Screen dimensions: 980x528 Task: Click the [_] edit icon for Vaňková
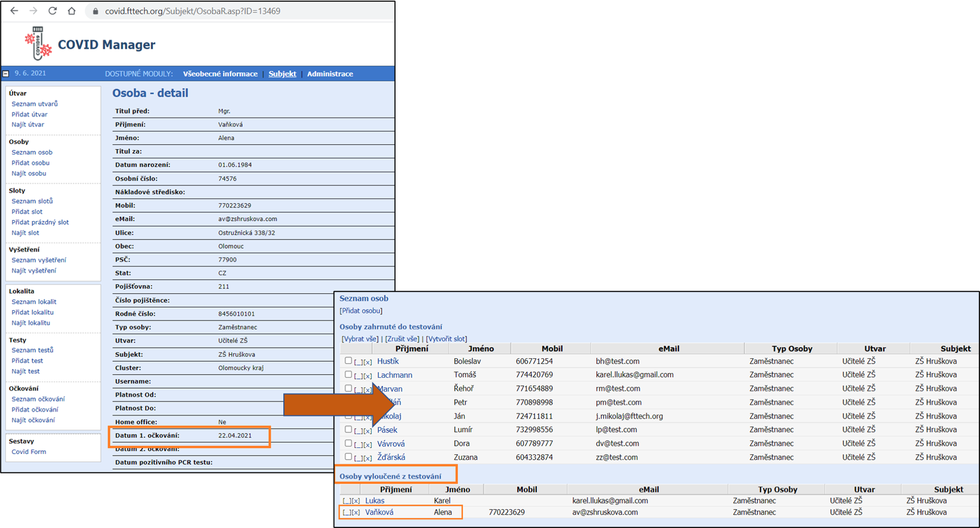click(346, 512)
